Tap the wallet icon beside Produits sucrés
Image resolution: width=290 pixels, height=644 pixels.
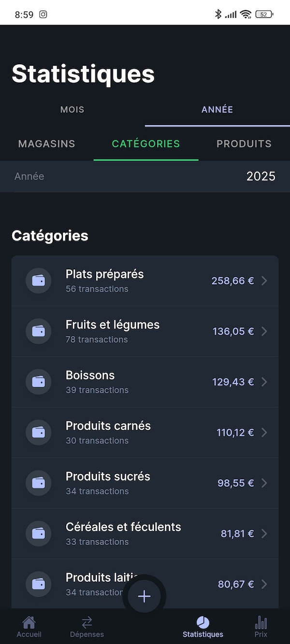tap(38, 483)
